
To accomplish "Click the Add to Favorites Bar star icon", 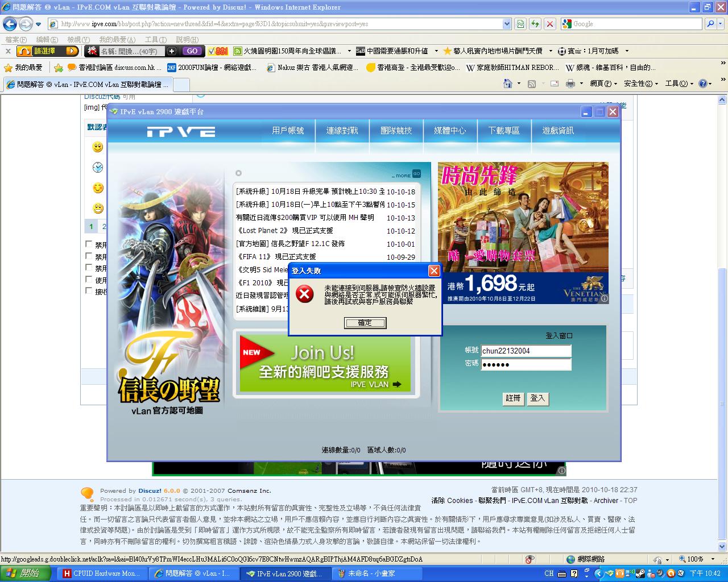I will (58, 68).
